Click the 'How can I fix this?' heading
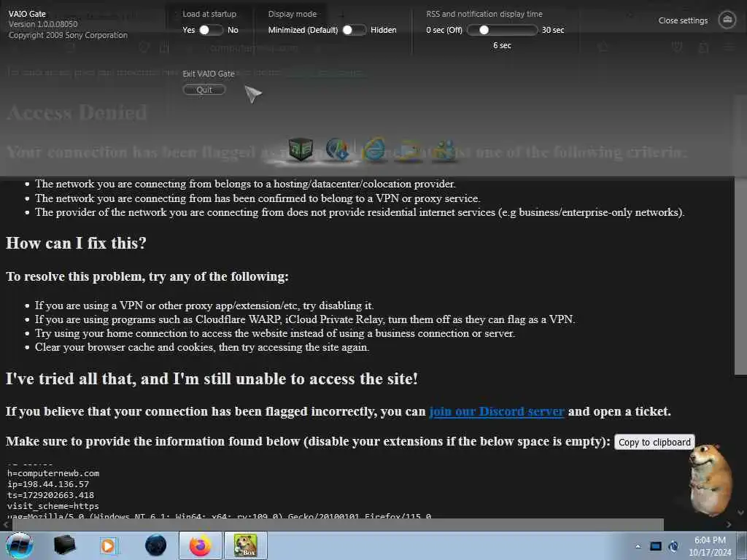Viewport: 747px width, 560px height. coord(76,244)
